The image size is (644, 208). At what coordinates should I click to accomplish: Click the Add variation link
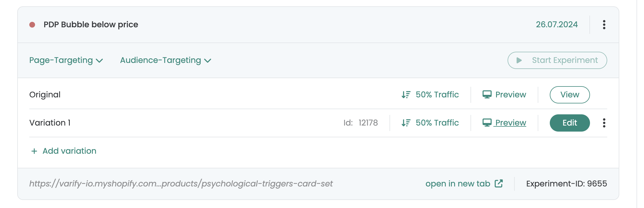[x=69, y=151]
